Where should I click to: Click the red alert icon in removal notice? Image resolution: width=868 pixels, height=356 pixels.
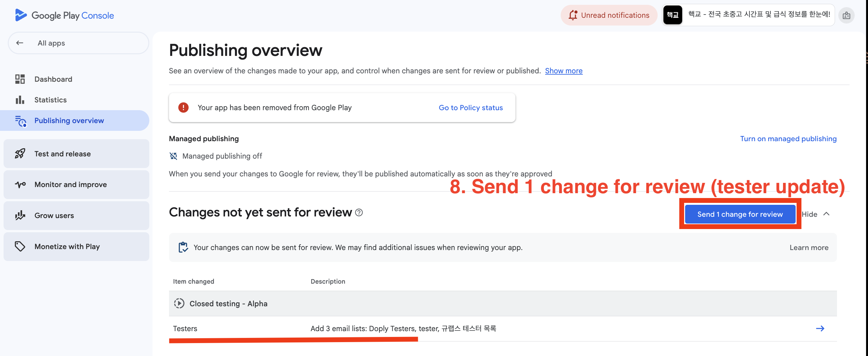click(183, 108)
